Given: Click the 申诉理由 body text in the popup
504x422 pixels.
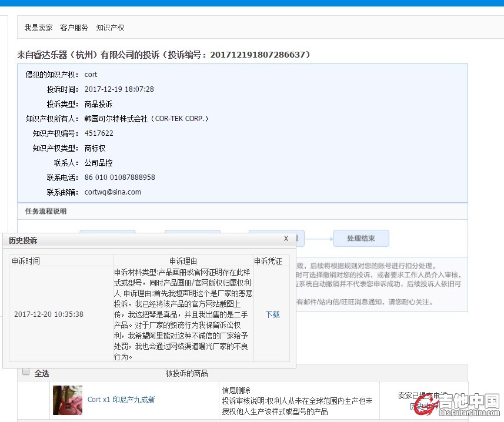Looking at the screenshot, I should click(183, 314).
